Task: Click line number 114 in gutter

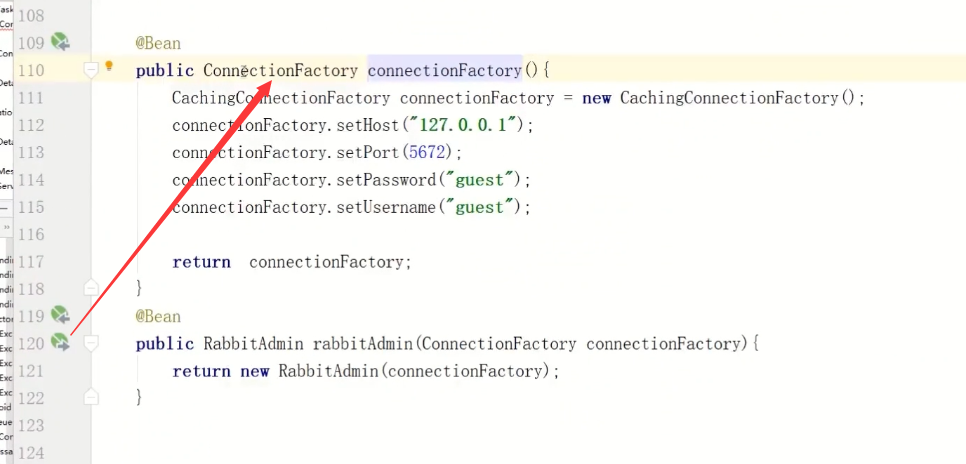Action: (x=31, y=180)
